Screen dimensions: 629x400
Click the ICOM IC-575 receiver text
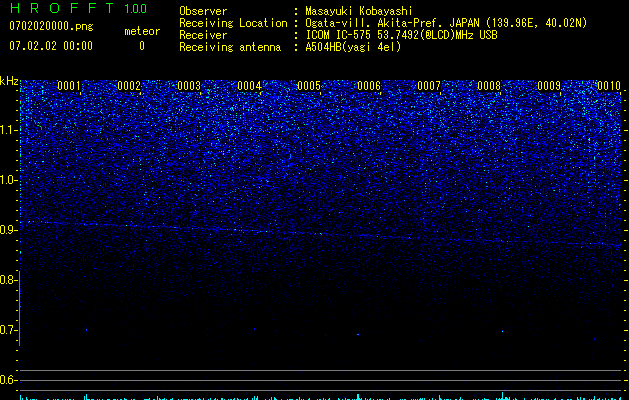pos(401,35)
